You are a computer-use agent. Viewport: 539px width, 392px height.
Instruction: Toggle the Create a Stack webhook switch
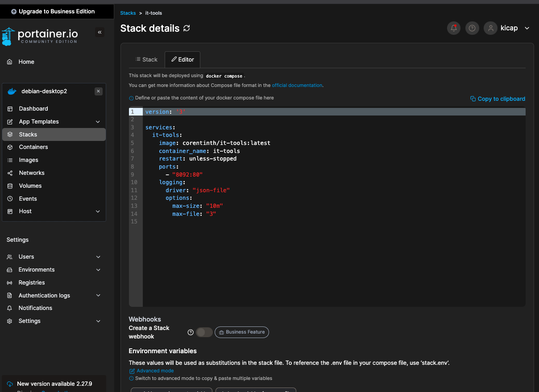click(x=204, y=332)
